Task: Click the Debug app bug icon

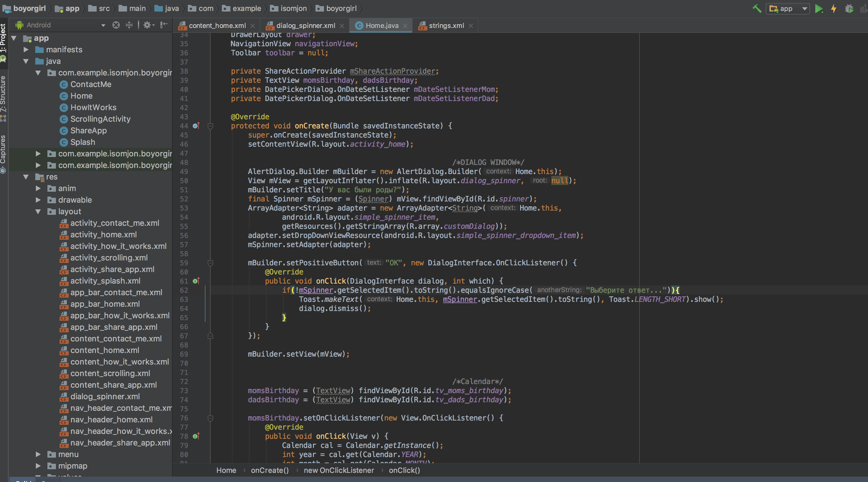Action: (849, 9)
